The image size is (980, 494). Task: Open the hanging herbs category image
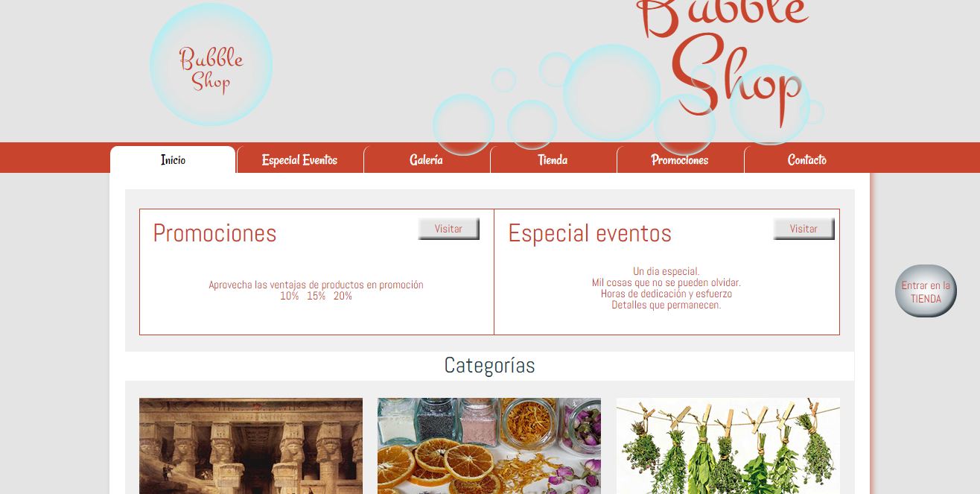tap(728, 446)
